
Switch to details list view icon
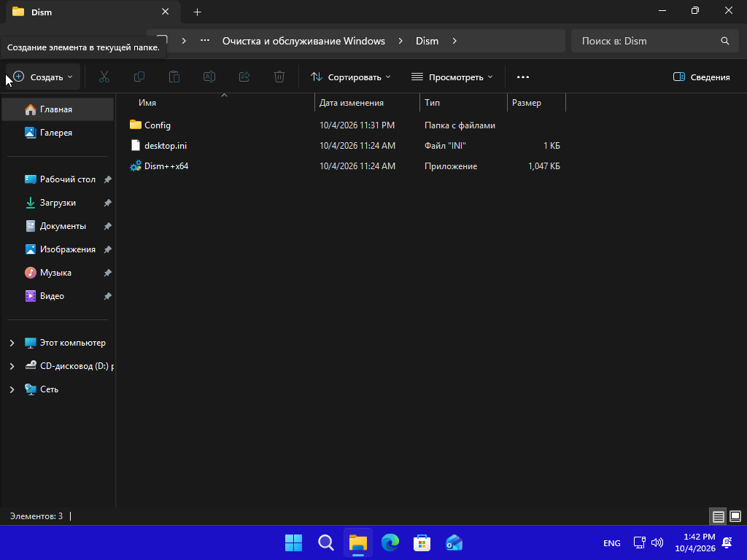(718, 516)
